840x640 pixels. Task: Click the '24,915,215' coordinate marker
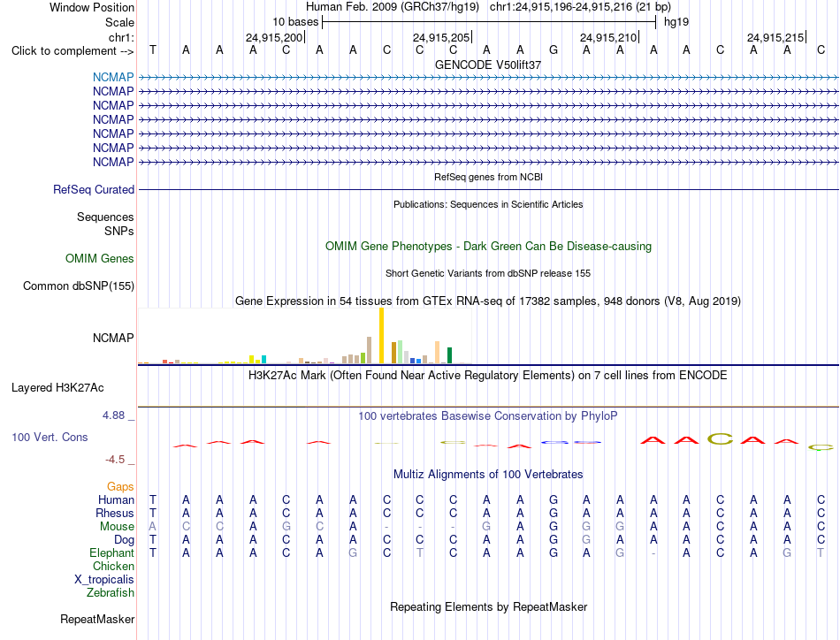pos(775,37)
